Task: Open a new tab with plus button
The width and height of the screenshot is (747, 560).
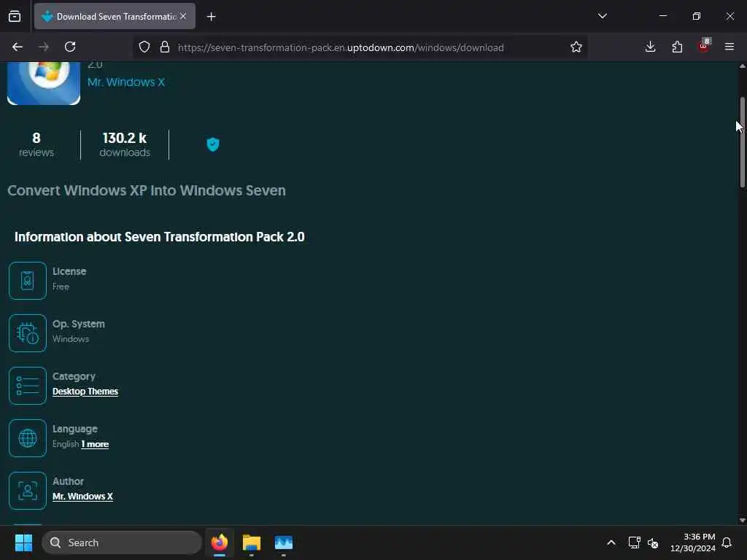Action: (x=211, y=17)
